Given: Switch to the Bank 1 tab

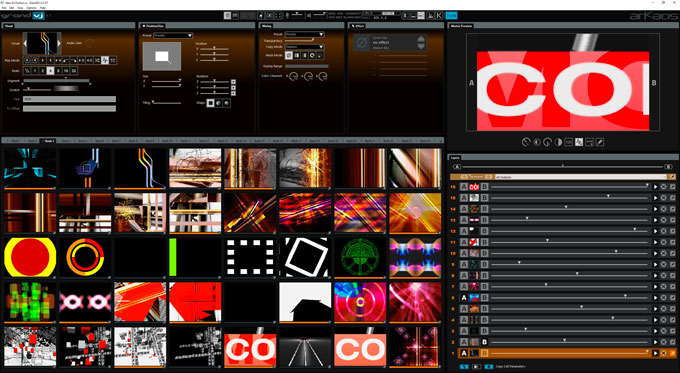Looking at the screenshot, I should [x=15, y=141].
